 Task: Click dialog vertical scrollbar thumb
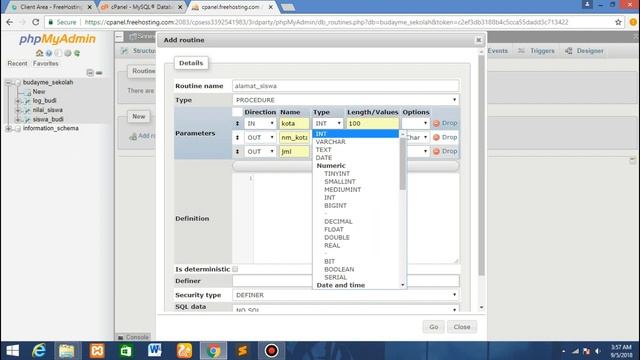482,165
